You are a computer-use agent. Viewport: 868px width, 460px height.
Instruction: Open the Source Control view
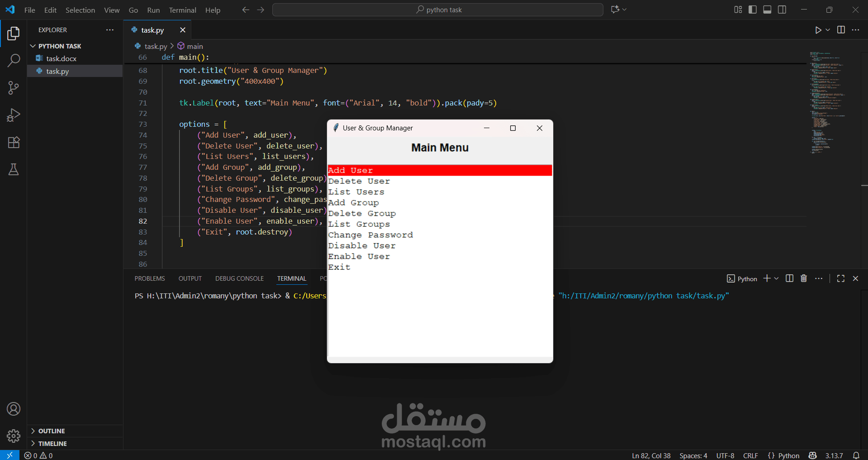(14, 88)
